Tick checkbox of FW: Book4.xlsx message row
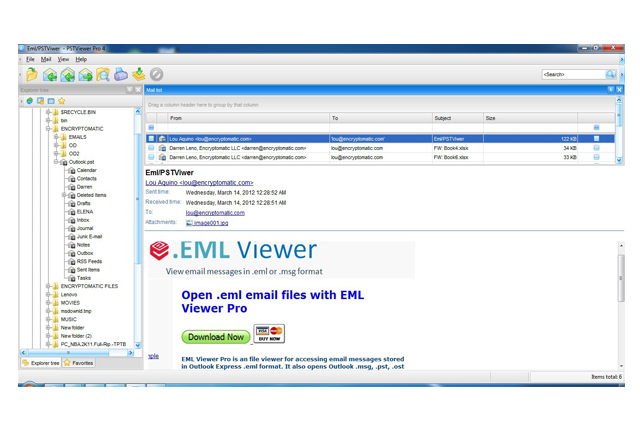The image size is (640, 426). coord(151,148)
